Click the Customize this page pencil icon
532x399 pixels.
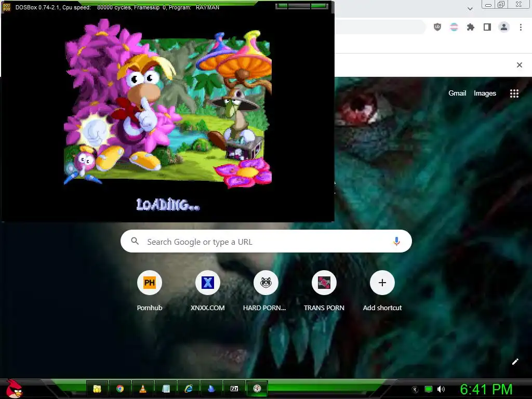pos(515,362)
